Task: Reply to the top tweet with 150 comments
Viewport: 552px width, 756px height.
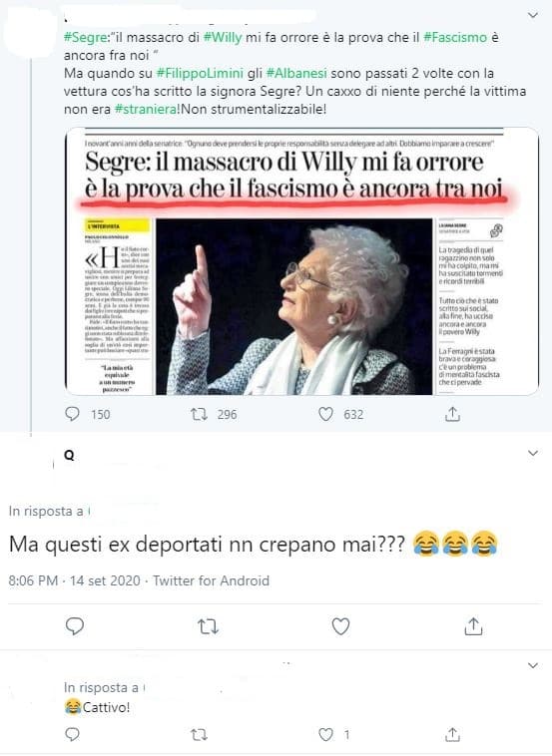Action: 73,414
